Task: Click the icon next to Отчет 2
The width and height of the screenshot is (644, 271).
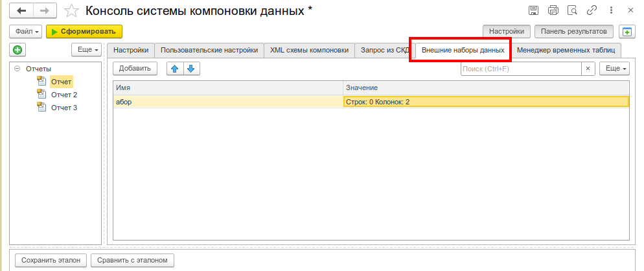Action: [x=41, y=95]
